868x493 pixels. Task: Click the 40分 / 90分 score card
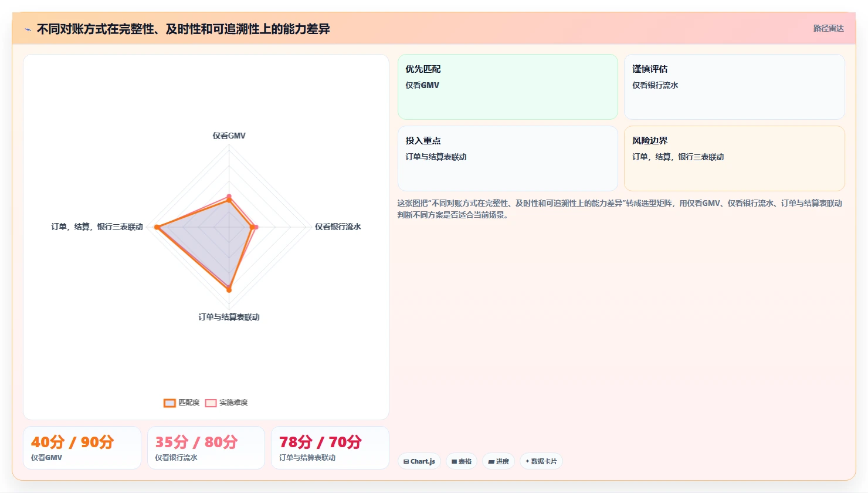click(82, 448)
